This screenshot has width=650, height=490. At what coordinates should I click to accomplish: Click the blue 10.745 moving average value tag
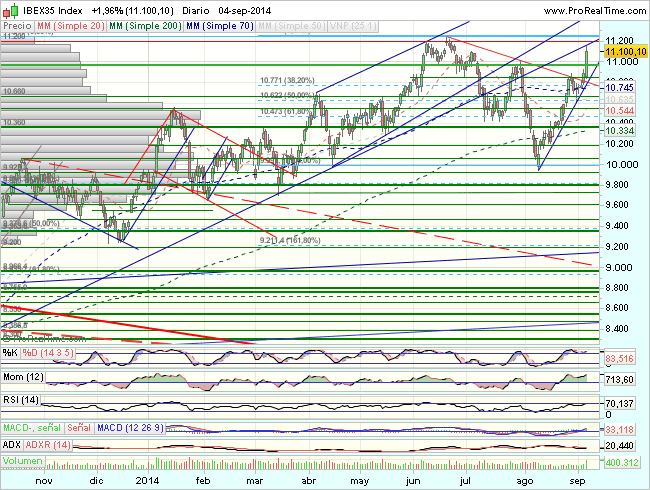coord(619,87)
